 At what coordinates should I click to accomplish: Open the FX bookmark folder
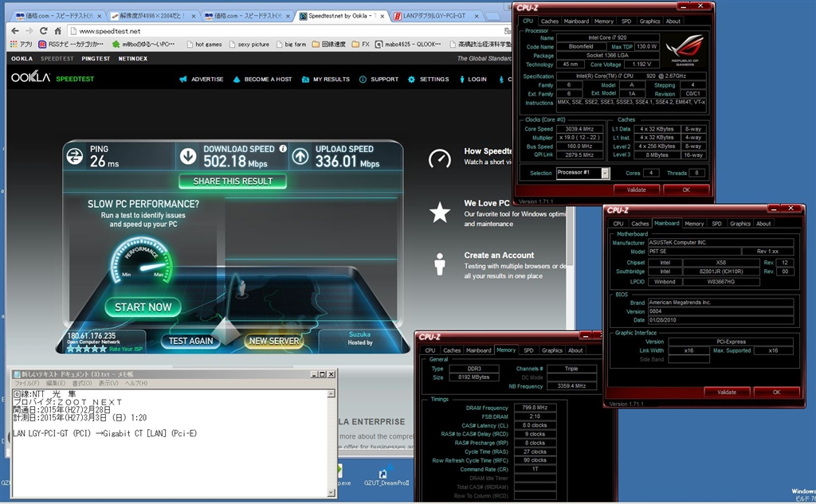click(361, 45)
